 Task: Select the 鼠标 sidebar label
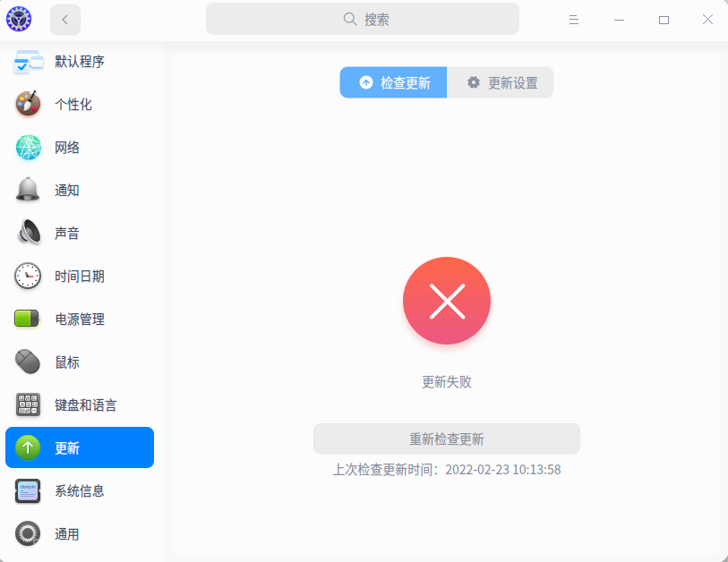(x=67, y=362)
